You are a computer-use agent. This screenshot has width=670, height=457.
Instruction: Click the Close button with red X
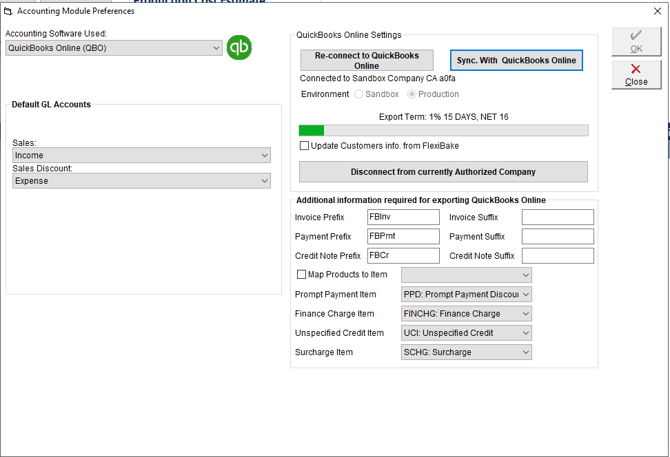(x=636, y=75)
